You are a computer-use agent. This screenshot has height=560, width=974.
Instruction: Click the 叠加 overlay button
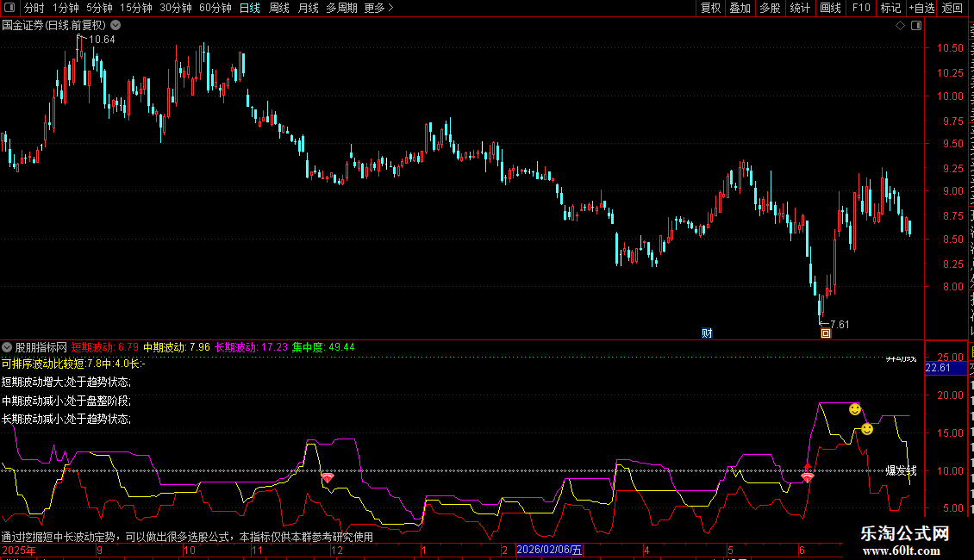[x=740, y=8]
